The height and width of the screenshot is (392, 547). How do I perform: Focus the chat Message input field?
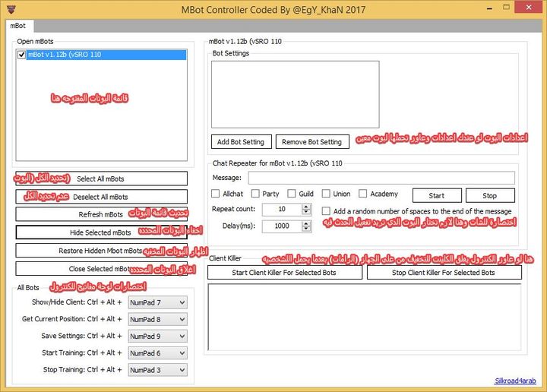381,178
